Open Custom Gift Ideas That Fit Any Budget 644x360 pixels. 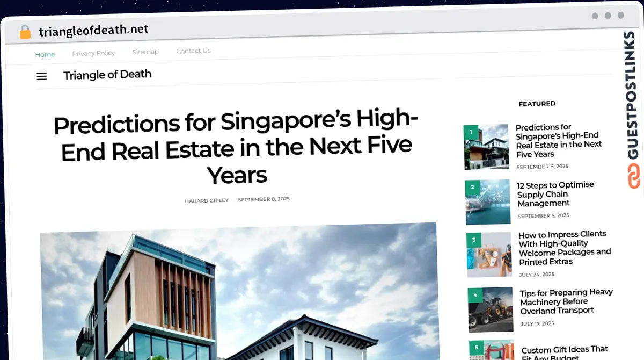point(565,352)
